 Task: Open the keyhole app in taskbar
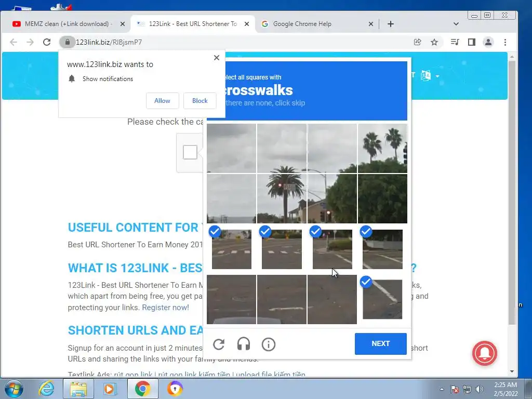pos(175,389)
